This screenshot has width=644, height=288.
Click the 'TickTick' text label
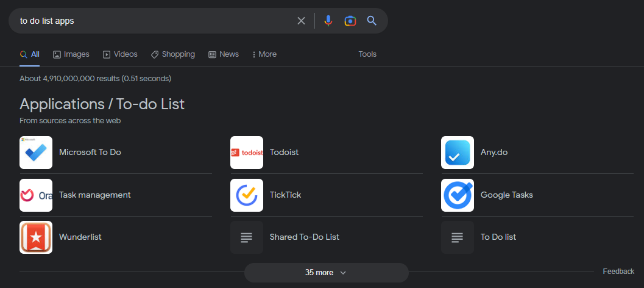(x=286, y=195)
